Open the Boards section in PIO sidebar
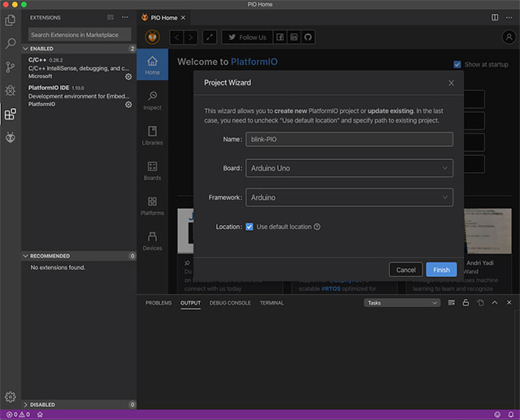 (152, 170)
